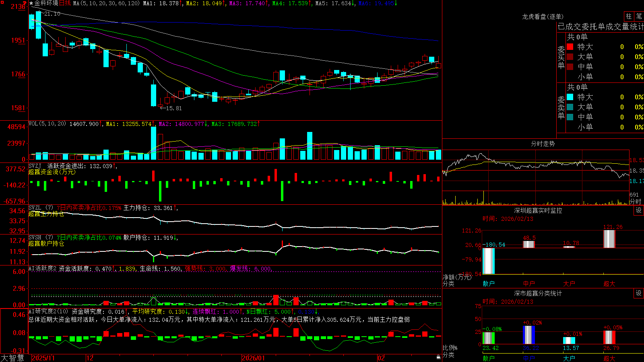
Task: Click the MA3: 17.740 value
Action: pos(249,3)
